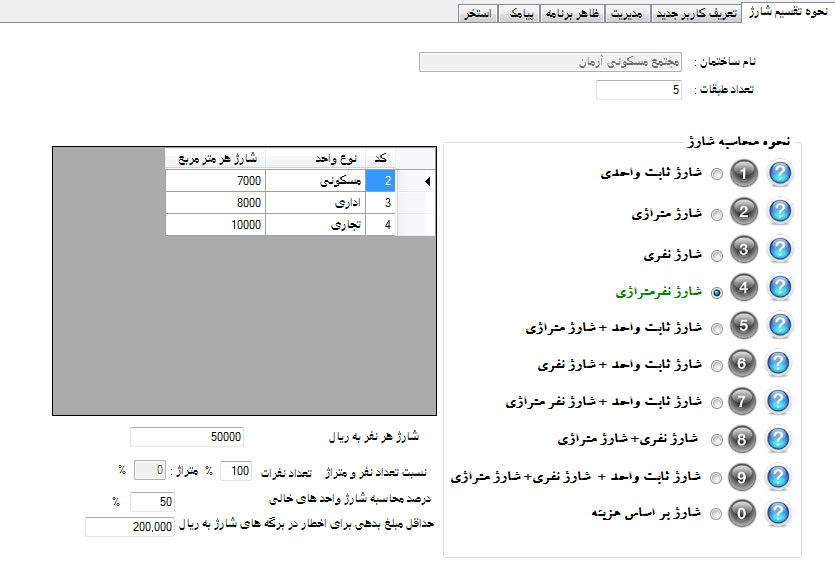This screenshot has height=561, width=835.
Task: Click the round number 4 badge
Action: pos(743,287)
